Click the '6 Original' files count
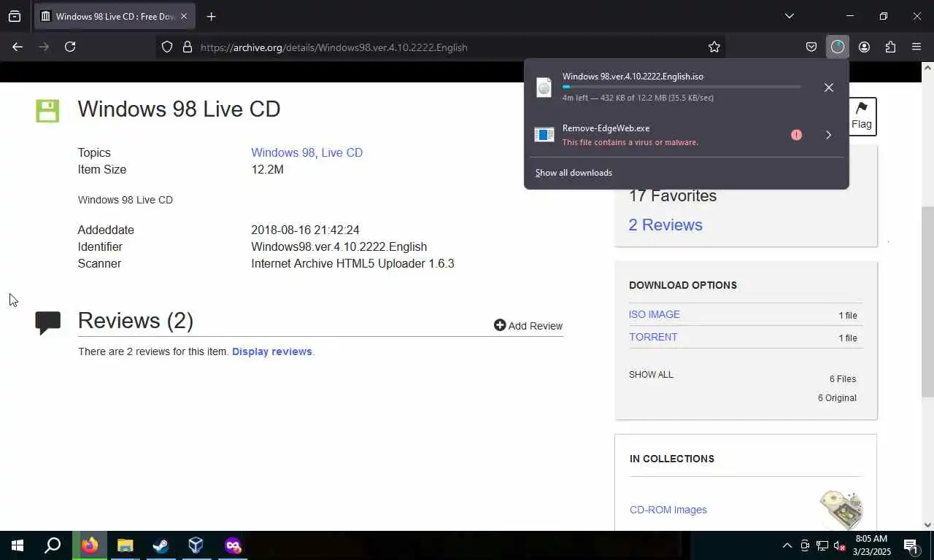Viewport: 934px width, 560px height. pyautogui.click(x=837, y=398)
